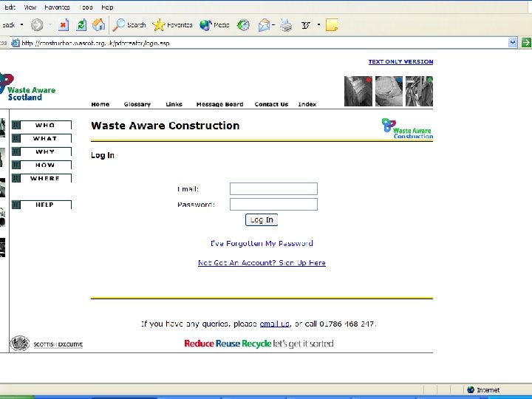Click the Reduce Reuse Recycle banner
The height and width of the screenshot is (399, 532).
259,344
